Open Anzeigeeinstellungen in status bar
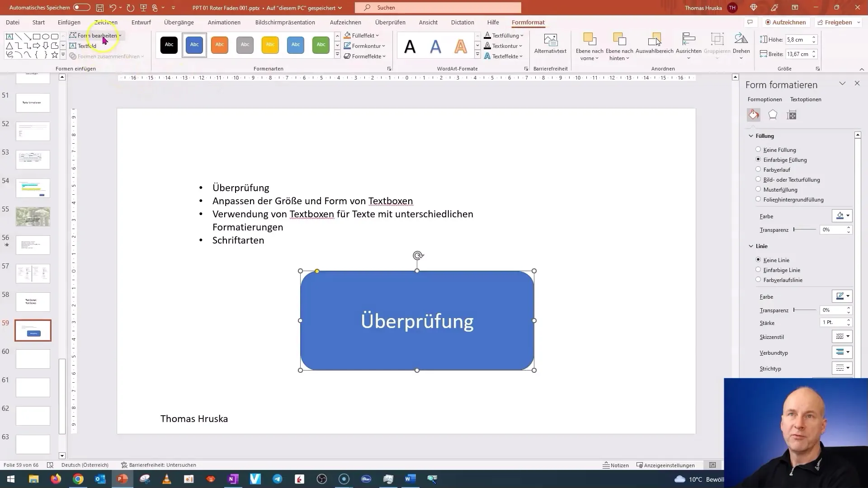The width and height of the screenshot is (868, 488). pyautogui.click(x=665, y=465)
